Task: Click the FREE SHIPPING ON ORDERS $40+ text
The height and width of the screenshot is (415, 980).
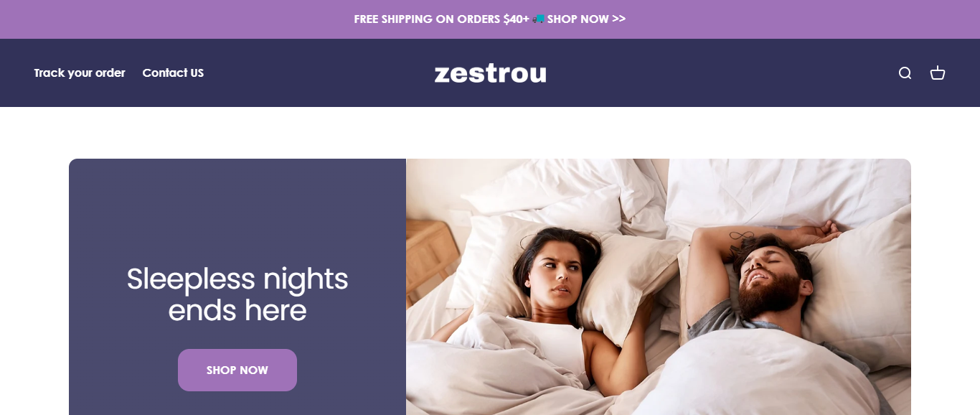Action: click(441, 19)
